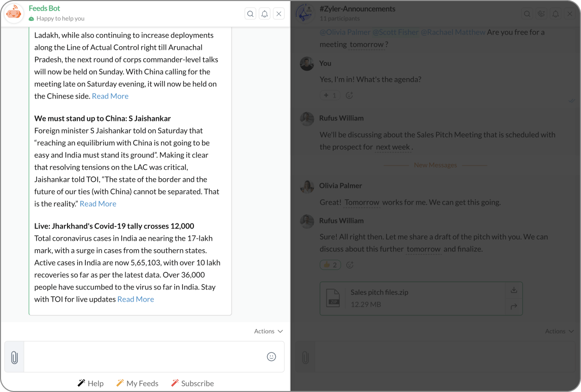Close the Zyler-Announcements chat window
Screen dimensions: 581x392
click(570, 14)
